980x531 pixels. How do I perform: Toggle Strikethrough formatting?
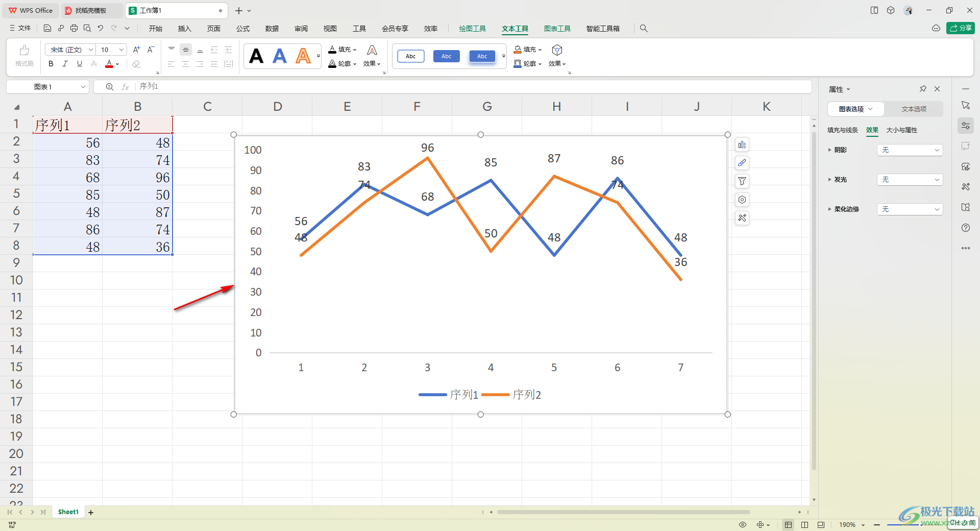(93, 64)
